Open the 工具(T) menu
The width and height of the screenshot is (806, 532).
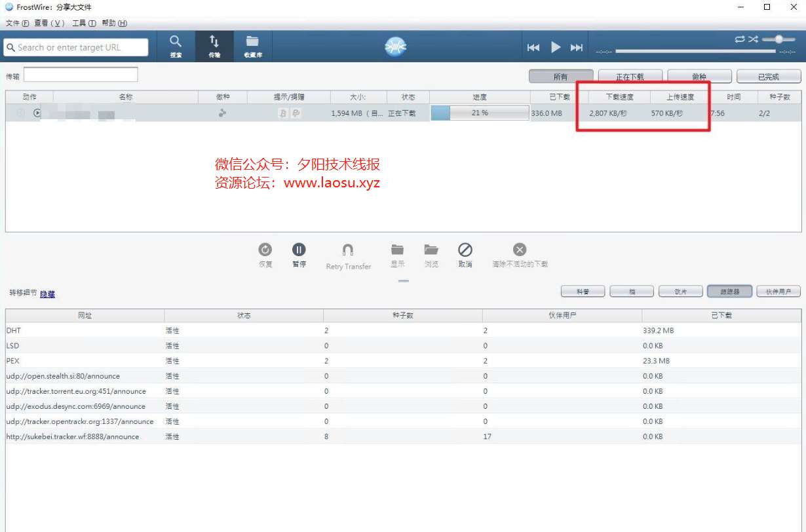click(x=84, y=23)
